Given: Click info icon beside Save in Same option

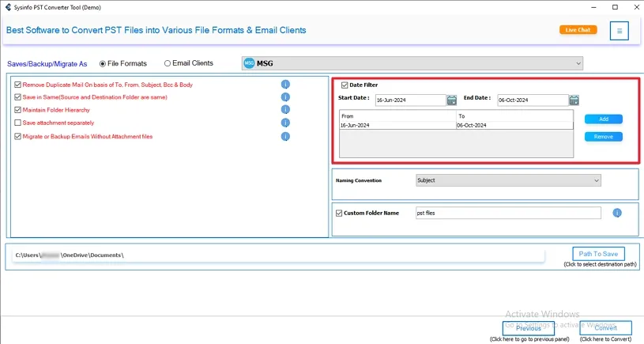Looking at the screenshot, I should [285, 97].
